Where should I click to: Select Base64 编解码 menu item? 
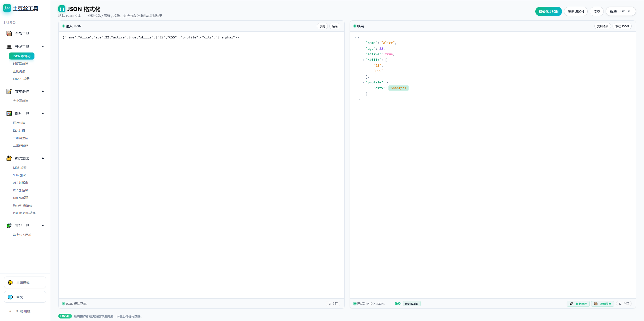(x=23, y=205)
